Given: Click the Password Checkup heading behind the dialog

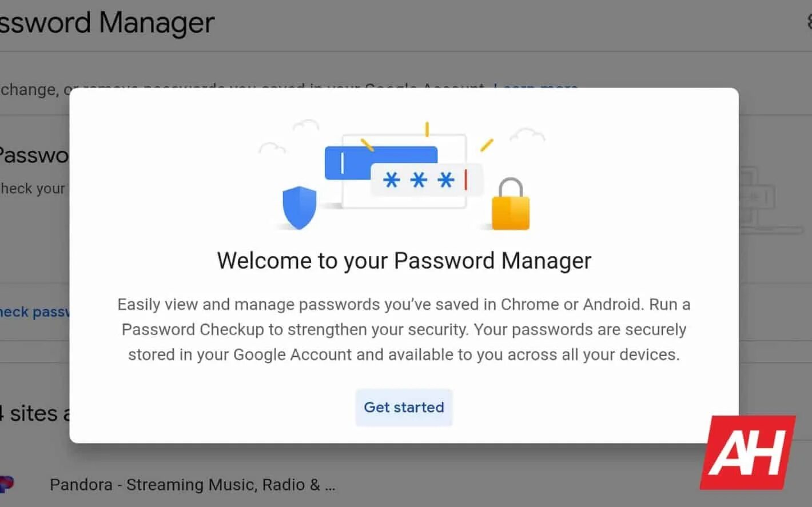Looking at the screenshot, I should pos(34,155).
